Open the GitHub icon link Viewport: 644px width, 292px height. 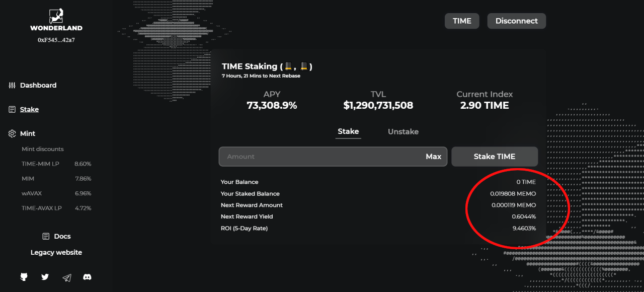pos(24,277)
